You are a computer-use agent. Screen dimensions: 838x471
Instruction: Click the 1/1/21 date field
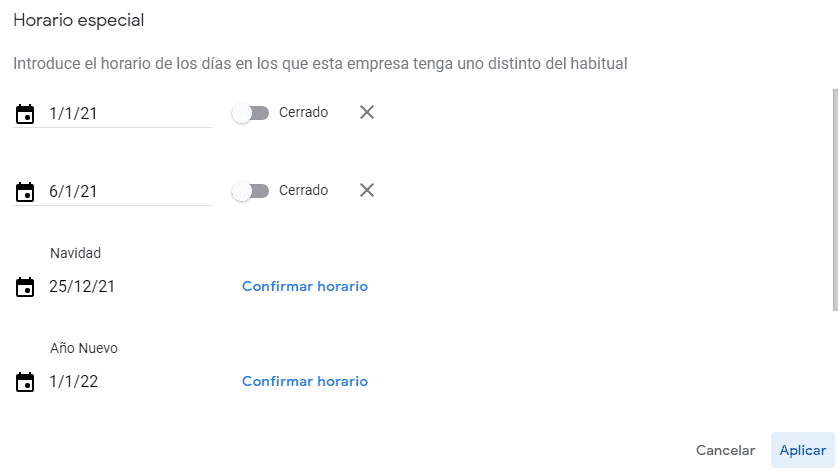point(130,114)
